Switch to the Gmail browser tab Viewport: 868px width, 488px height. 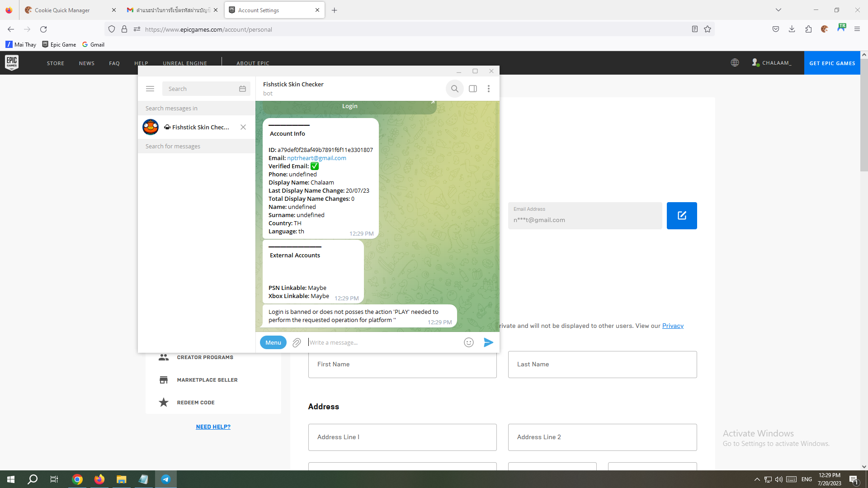click(x=173, y=10)
